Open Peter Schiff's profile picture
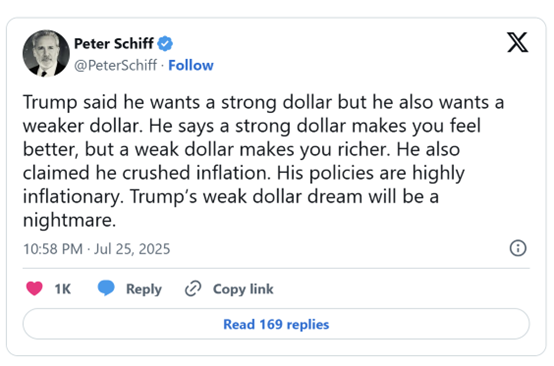Viewport: 554px width, 366px height. pos(46,53)
